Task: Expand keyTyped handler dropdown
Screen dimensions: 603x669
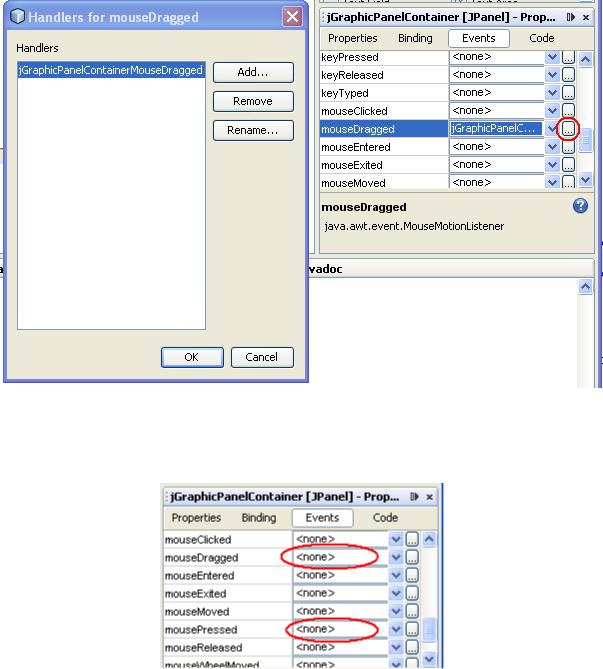Action: (552, 93)
